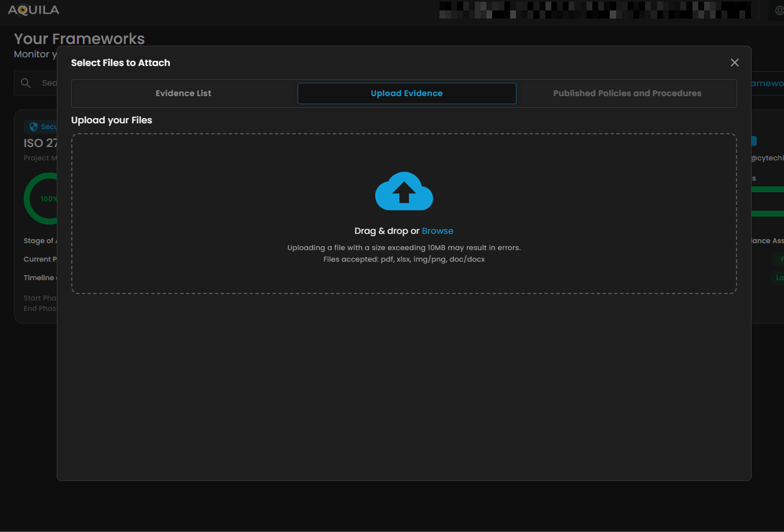Open Published Policies and Procedures tab
This screenshot has height=532, width=784.
coord(627,93)
